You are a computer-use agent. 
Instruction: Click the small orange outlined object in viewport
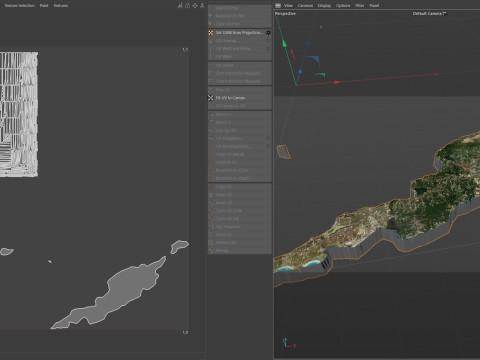coord(283,152)
